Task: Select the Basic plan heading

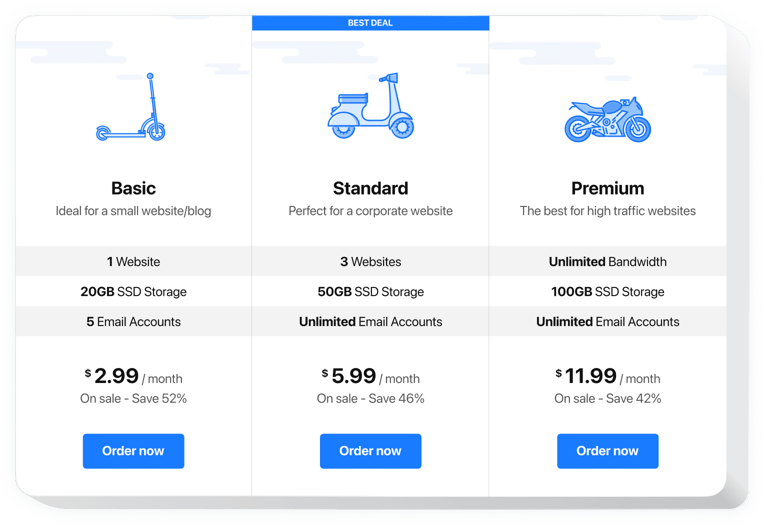Action: tap(133, 188)
